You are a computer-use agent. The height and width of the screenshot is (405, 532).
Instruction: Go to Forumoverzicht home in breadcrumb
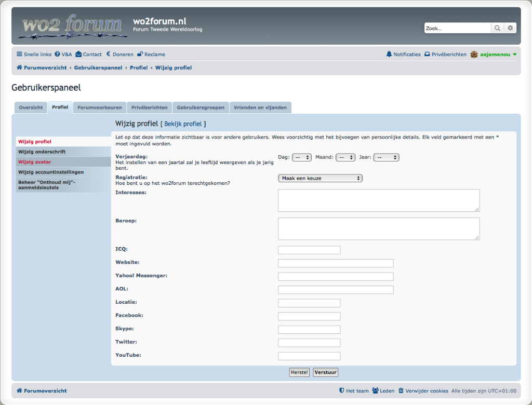click(x=42, y=68)
